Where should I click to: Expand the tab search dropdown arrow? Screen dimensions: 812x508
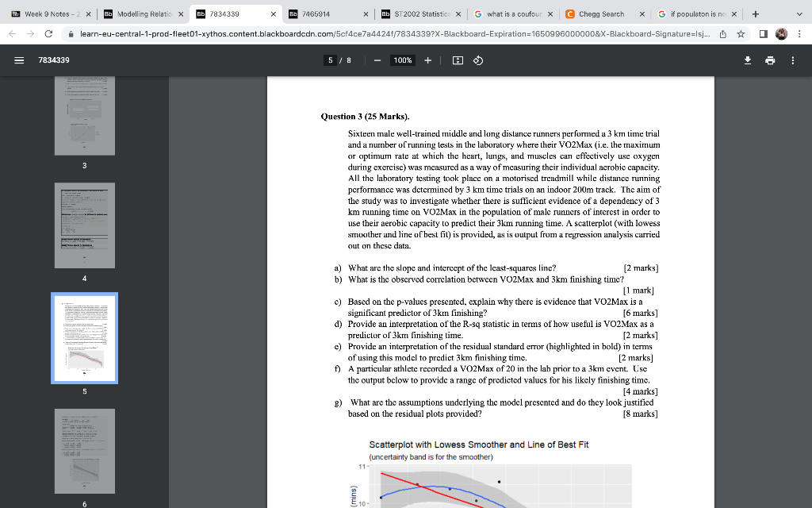pyautogui.click(x=799, y=14)
